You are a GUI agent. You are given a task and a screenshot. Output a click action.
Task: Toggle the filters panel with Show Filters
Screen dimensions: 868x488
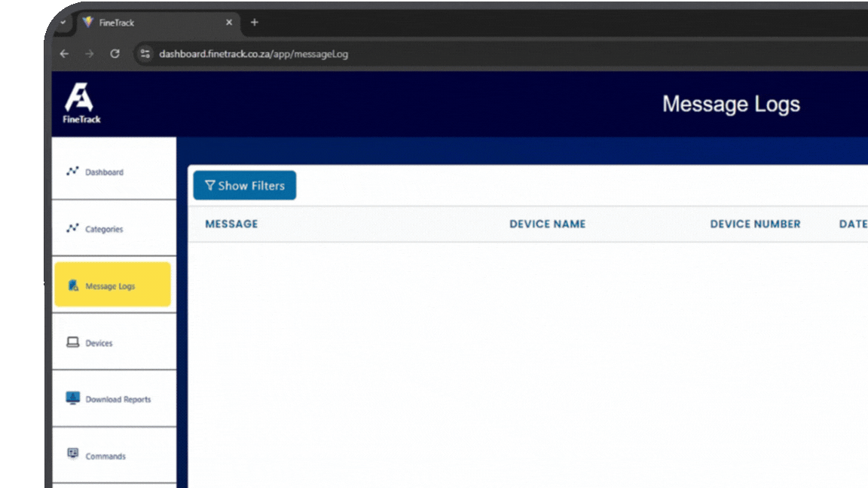[244, 185]
